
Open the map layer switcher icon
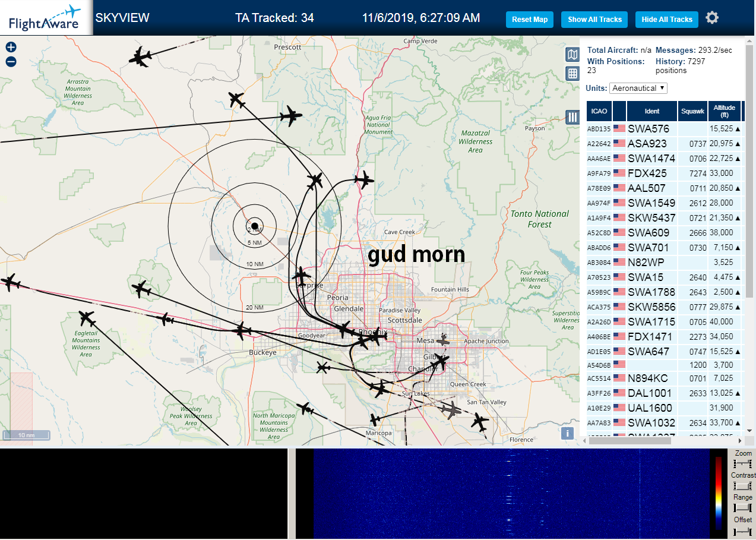[x=572, y=55]
